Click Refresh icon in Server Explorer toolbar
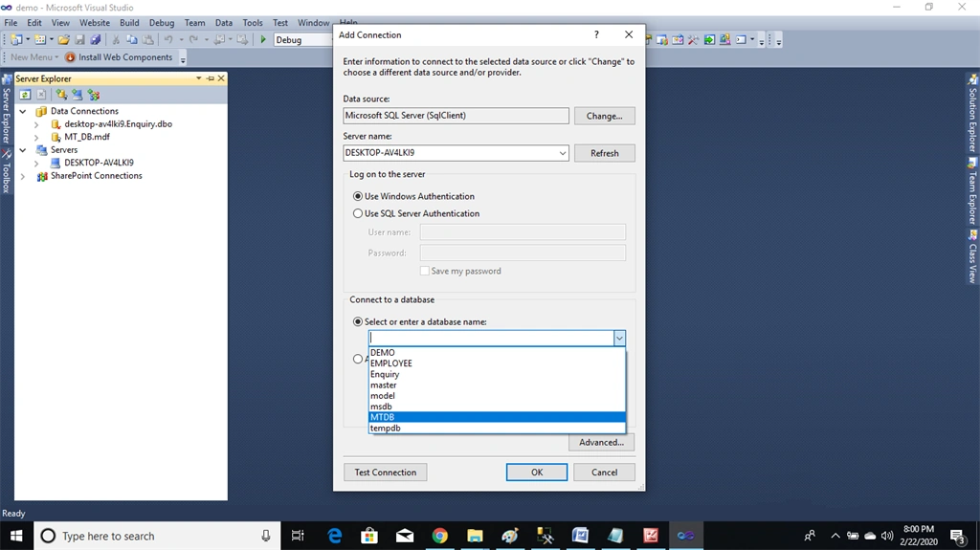Viewport: 980px width, 550px height. tap(25, 95)
